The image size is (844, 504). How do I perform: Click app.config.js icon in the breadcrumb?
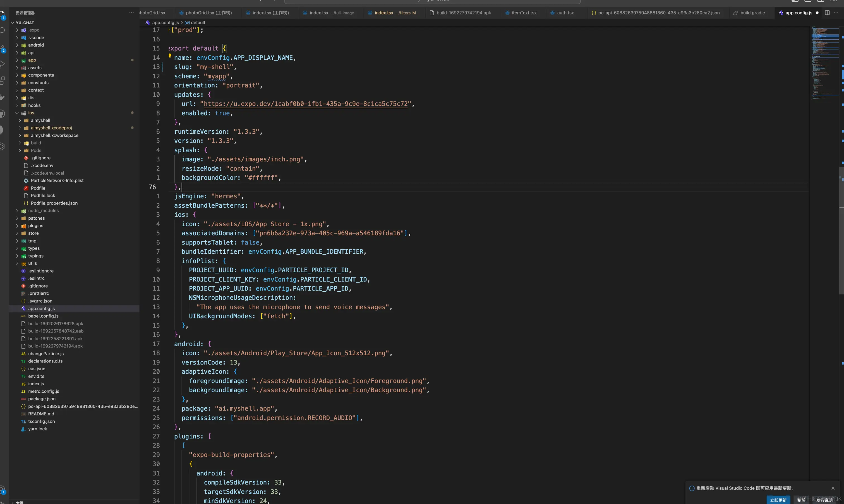(147, 22)
